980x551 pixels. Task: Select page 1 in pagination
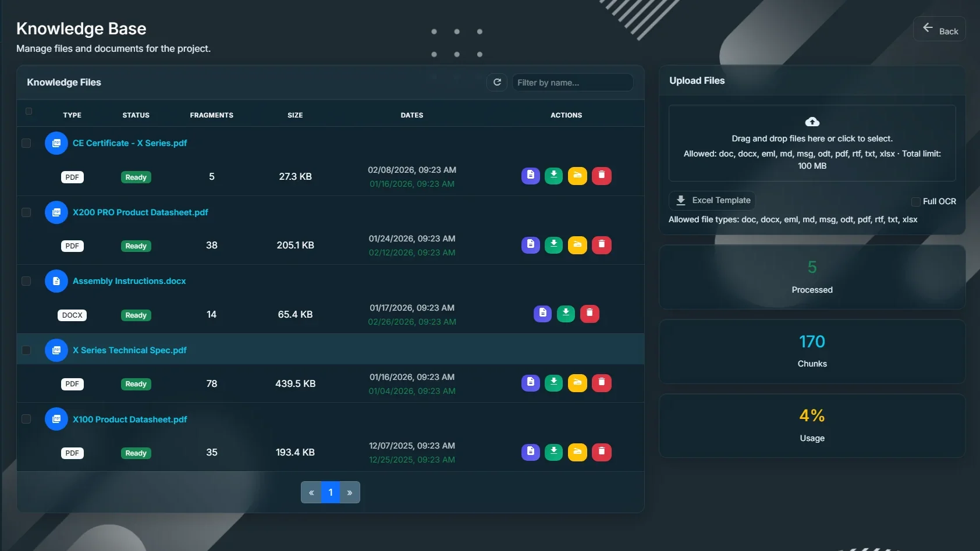[331, 492]
